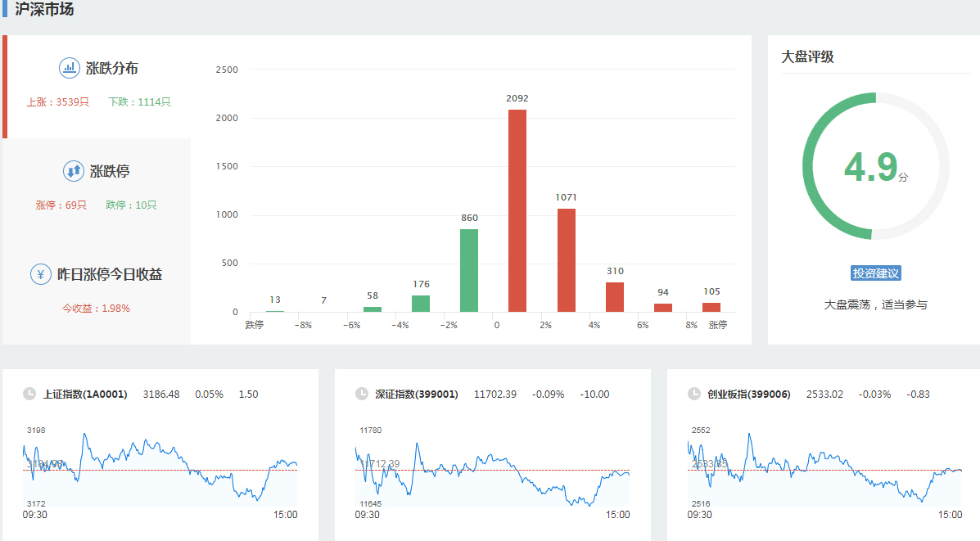Click the 涨跌停 up-down arrows icon
Viewport: 980px width, 541px height.
click(x=74, y=171)
